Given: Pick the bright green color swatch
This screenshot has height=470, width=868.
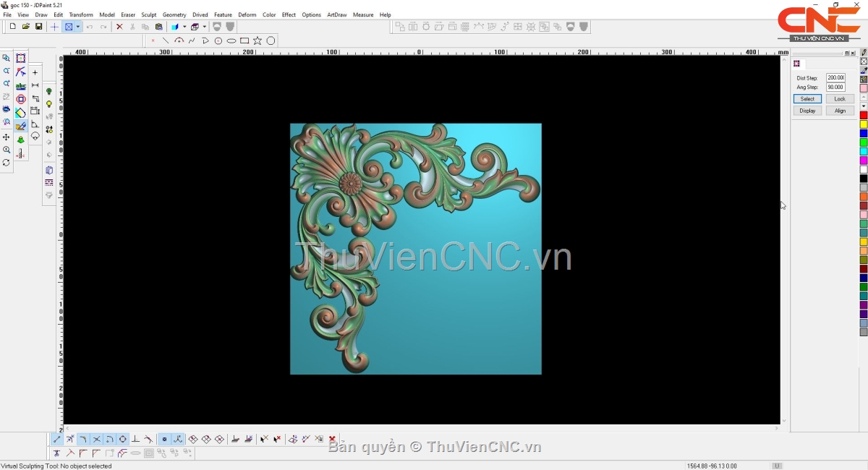Looking at the screenshot, I should (x=864, y=142).
